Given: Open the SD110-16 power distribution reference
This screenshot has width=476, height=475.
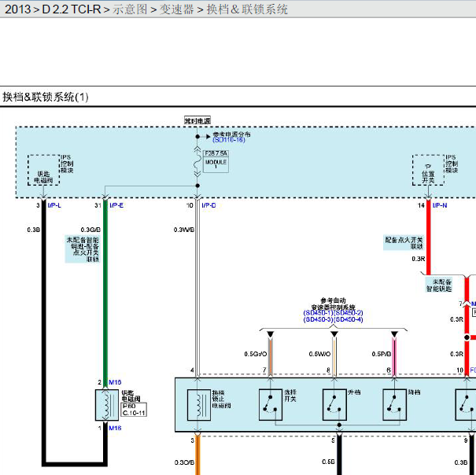Looking at the screenshot, I should 229,140.
